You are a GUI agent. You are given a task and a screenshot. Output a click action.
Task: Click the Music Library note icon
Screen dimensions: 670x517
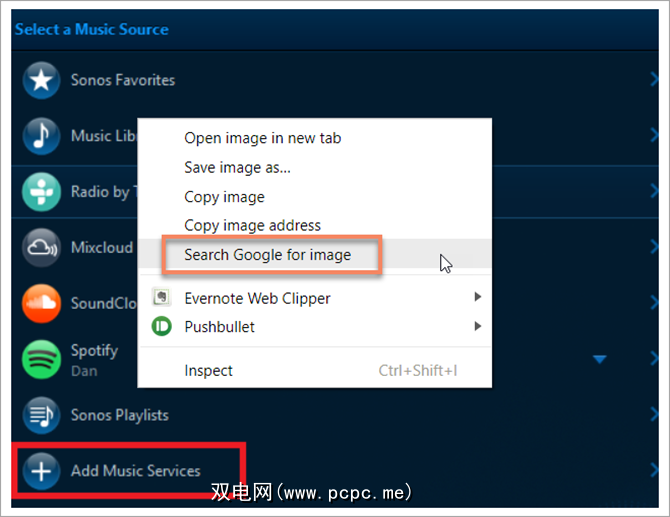click(41, 135)
